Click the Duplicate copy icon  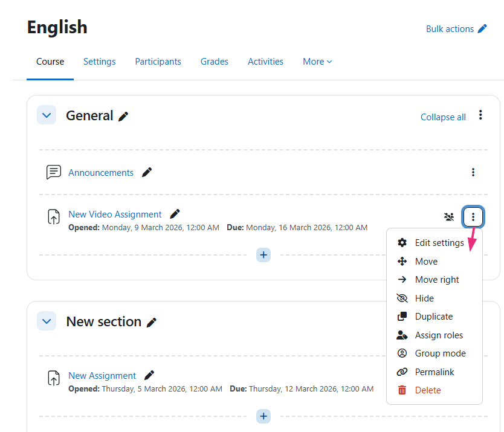coord(402,317)
